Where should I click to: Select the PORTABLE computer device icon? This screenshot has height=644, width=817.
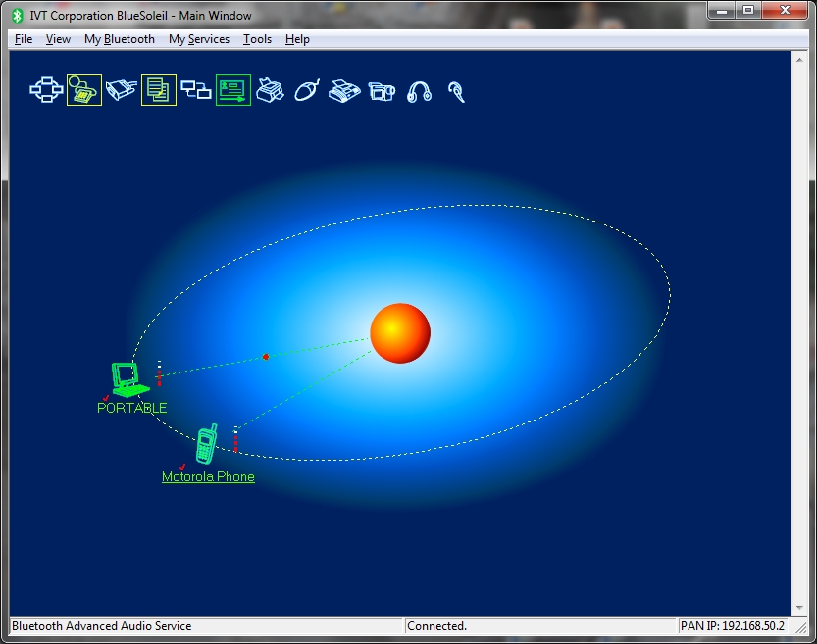coord(128,378)
